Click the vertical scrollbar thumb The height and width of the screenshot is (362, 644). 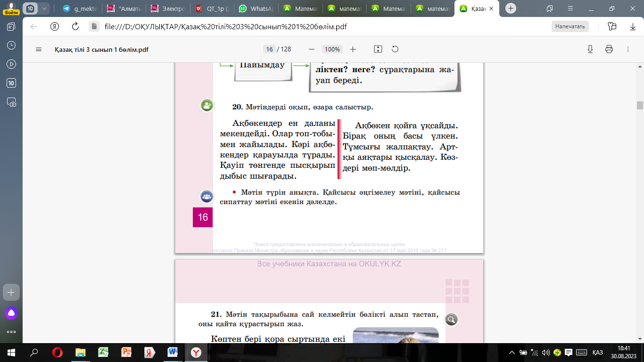pos(640,105)
